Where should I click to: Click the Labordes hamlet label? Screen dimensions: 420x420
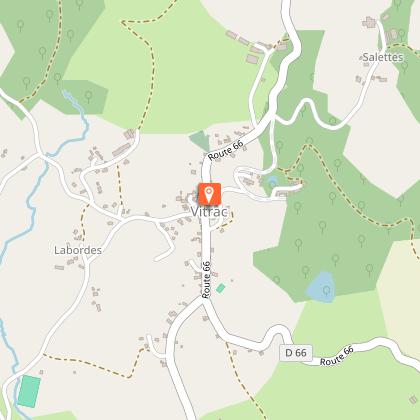[x=78, y=250]
